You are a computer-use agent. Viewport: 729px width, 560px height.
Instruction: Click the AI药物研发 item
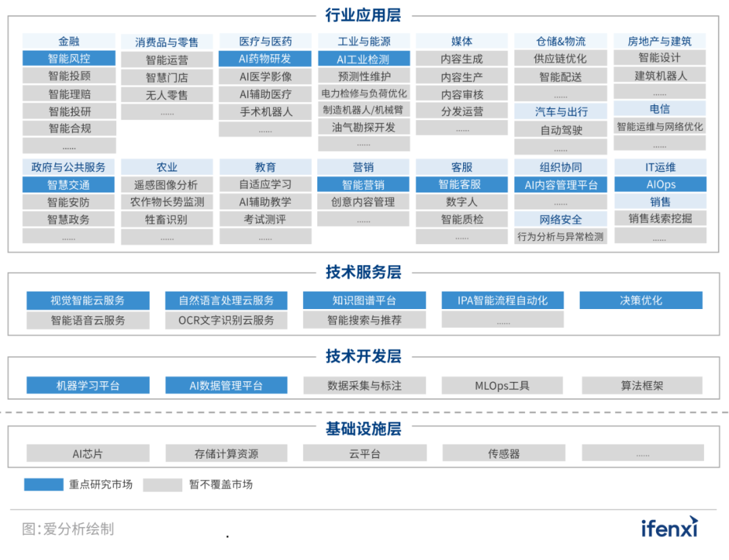(265, 59)
